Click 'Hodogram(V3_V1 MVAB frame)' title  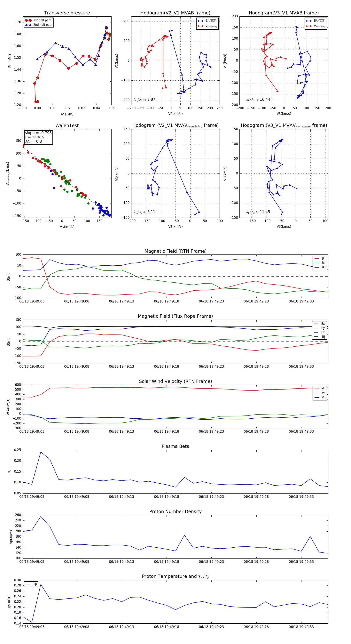point(284,13)
